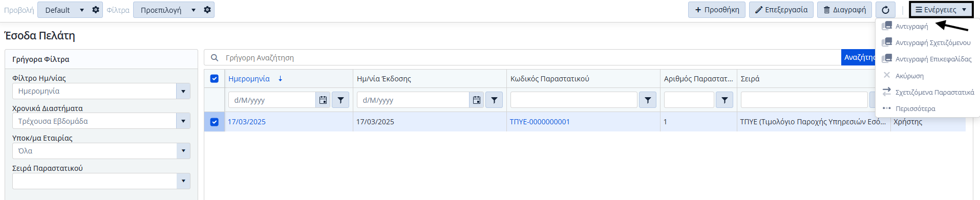Select Αντιγραφή from the actions menu
980x200 pixels.
tap(911, 26)
